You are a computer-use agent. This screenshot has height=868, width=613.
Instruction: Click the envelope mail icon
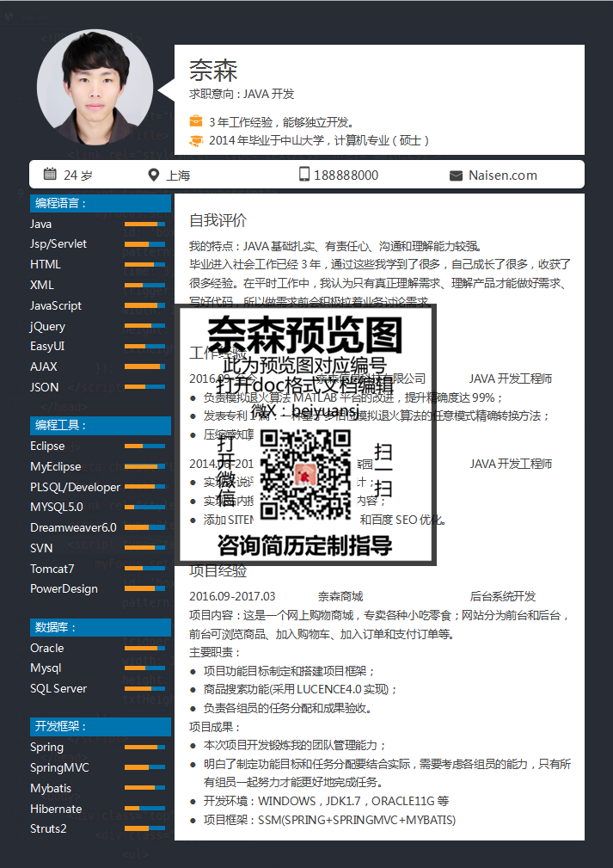click(456, 175)
